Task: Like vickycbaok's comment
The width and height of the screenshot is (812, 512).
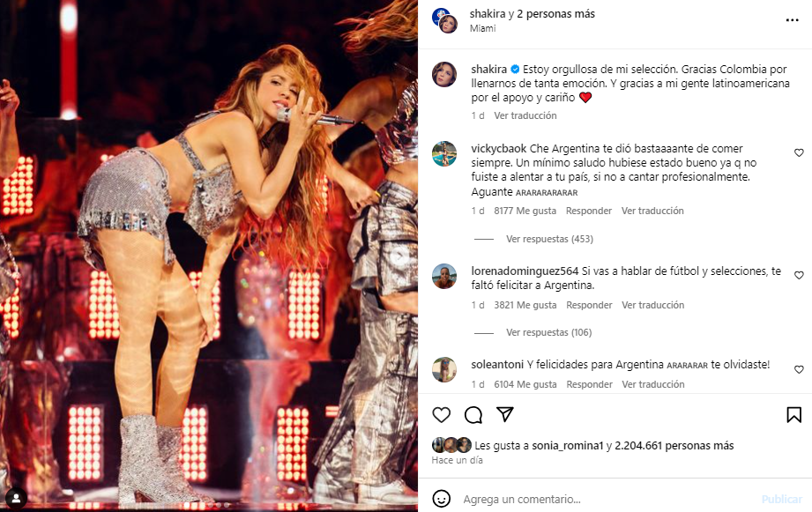Action: [x=799, y=153]
